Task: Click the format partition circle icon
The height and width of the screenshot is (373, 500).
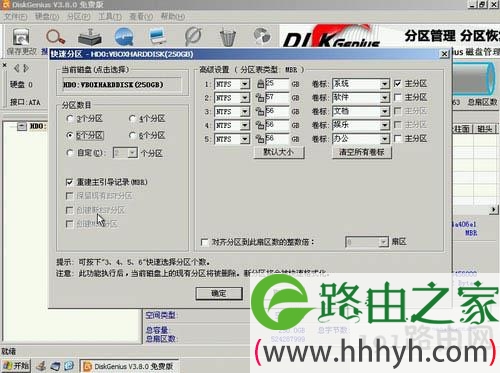Action: point(193,36)
